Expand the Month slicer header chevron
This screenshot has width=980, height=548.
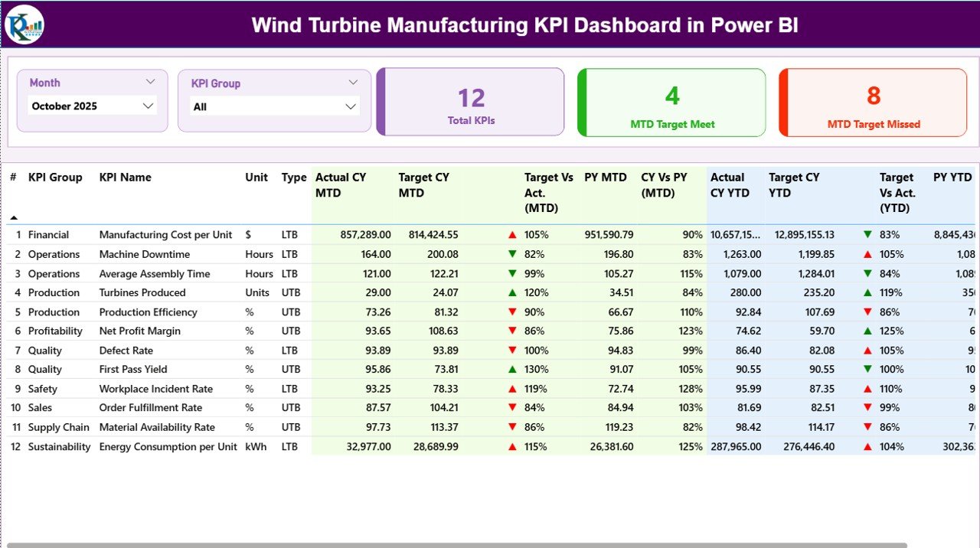pos(151,82)
